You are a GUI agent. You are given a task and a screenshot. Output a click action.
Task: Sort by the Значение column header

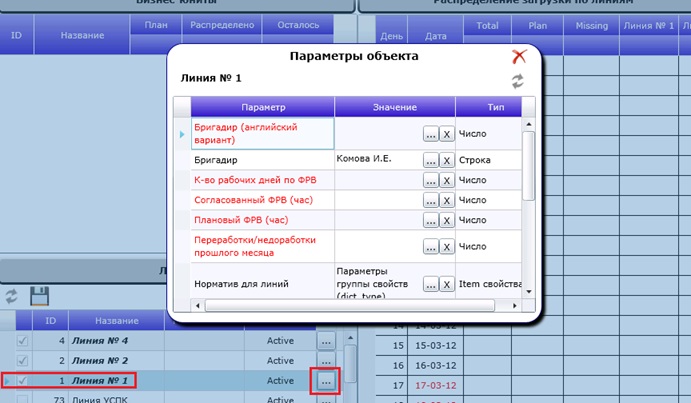(x=395, y=107)
